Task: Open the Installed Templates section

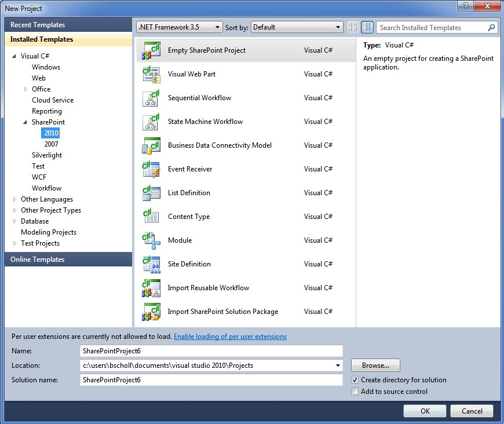Action: coord(68,39)
